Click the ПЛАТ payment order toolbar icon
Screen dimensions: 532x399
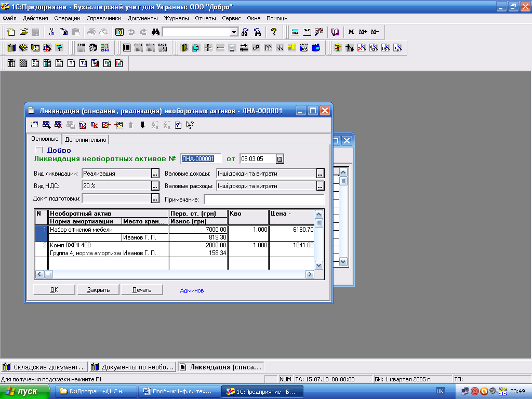pos(163,47)
